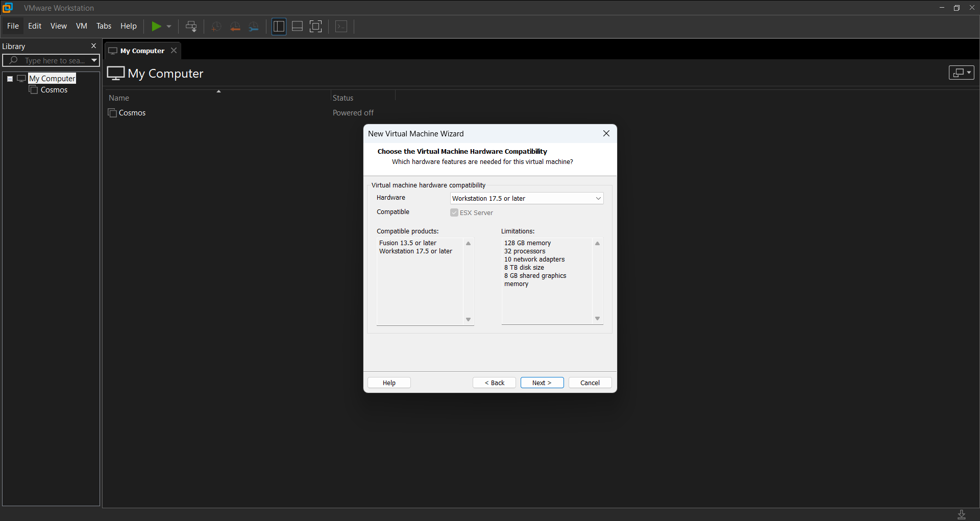Open the Tabs menu
The image size is (980, 521).
[x=104, y=26]
